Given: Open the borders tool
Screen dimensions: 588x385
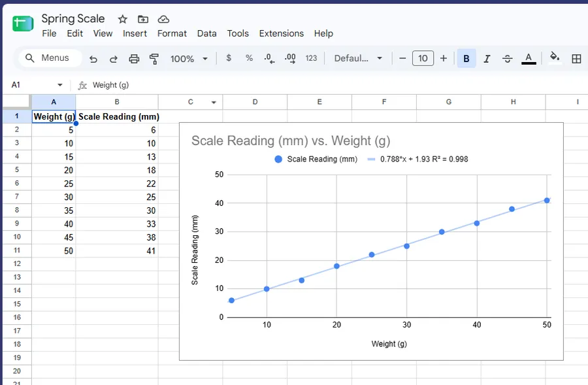Looking at the screenshot, I should coord(576,59).
